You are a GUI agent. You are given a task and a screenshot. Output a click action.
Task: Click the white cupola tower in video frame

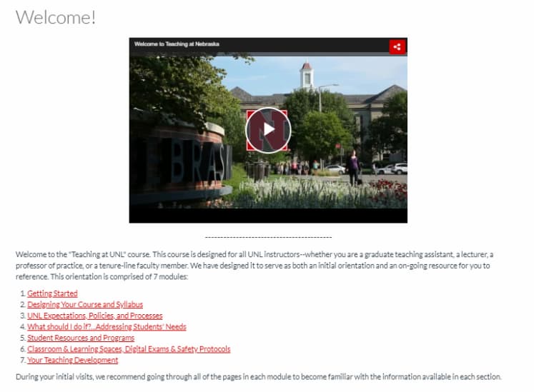tap(307, 75)
